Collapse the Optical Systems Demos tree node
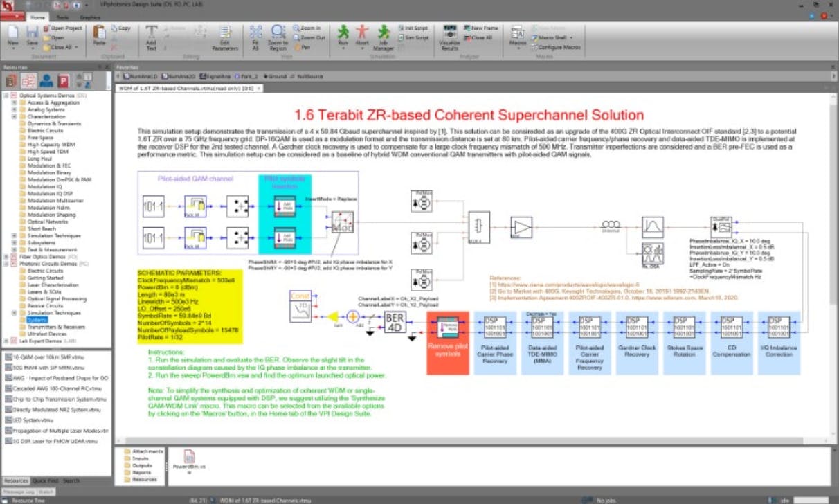Image resolution: width=839 pixels, height=504 pixels. pos(6,96)
